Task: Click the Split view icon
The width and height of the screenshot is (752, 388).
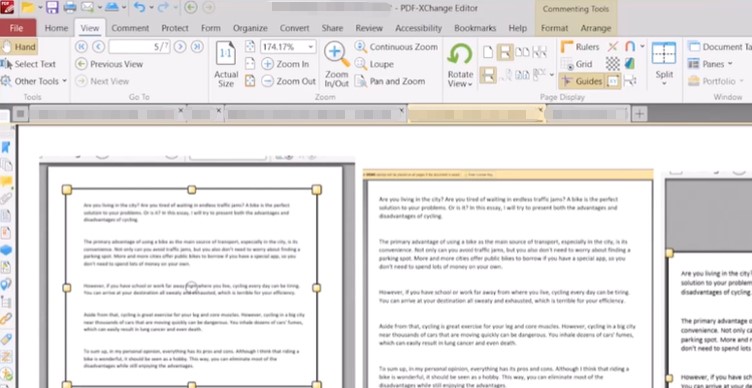Action: click(664, 53)
